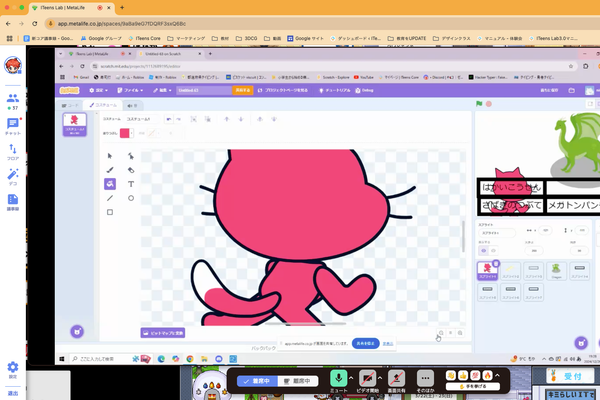
Task: Click the add costume cat button
Action: pyautogui.click(x=77, y=331)
